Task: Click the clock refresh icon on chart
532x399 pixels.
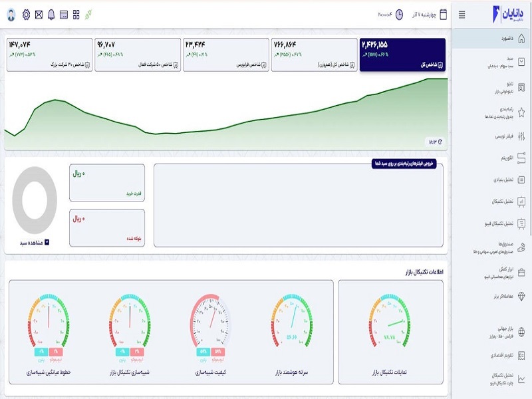Action: click(440, 142)
